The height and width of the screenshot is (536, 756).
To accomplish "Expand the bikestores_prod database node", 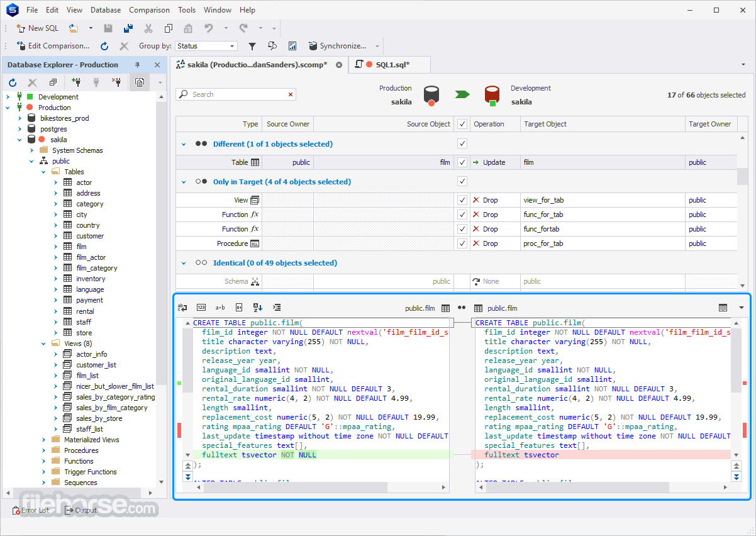I will [20, 118].
